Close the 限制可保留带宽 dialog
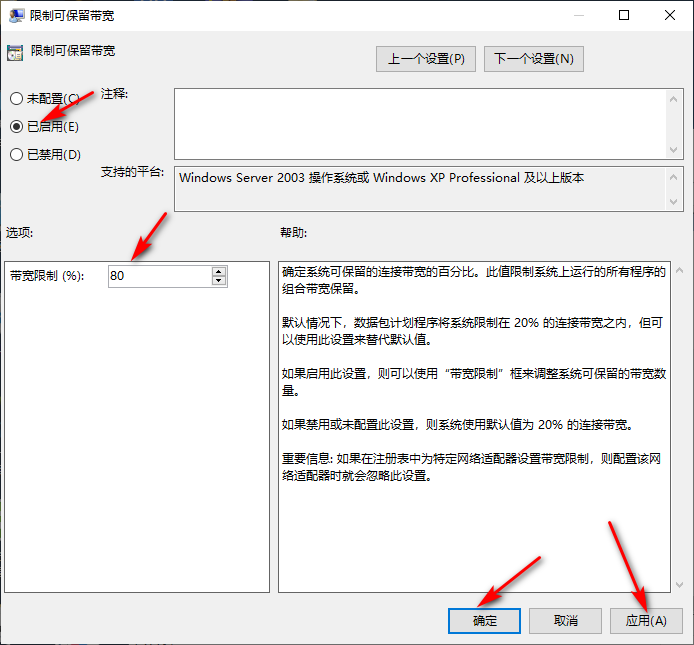The width and height of the screenshot is (694, 645). [669, 16]
